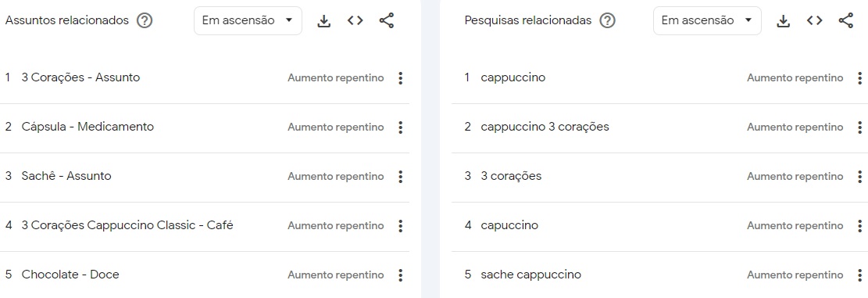868x298 pixels.
Task: Open help icon beside Pesquisas relacionadas
Action: click(x=607, y=21)
